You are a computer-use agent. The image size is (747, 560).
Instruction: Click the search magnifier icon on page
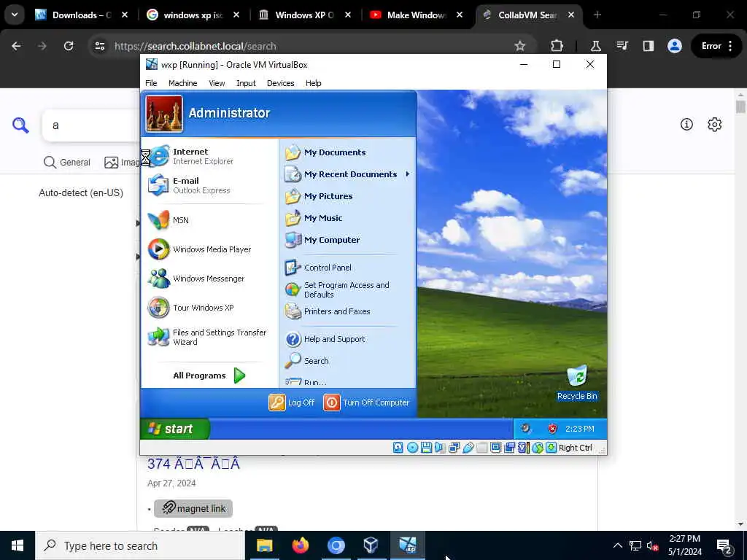click(20, 125)
